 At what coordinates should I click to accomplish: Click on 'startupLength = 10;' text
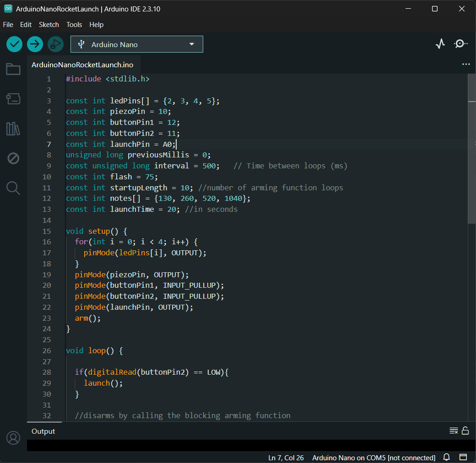coord(151,188)
